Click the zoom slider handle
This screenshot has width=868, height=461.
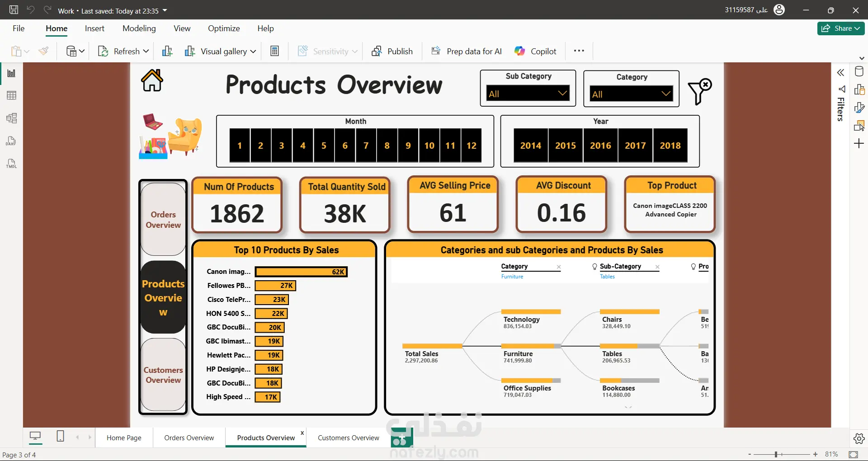tap(776, 454)
